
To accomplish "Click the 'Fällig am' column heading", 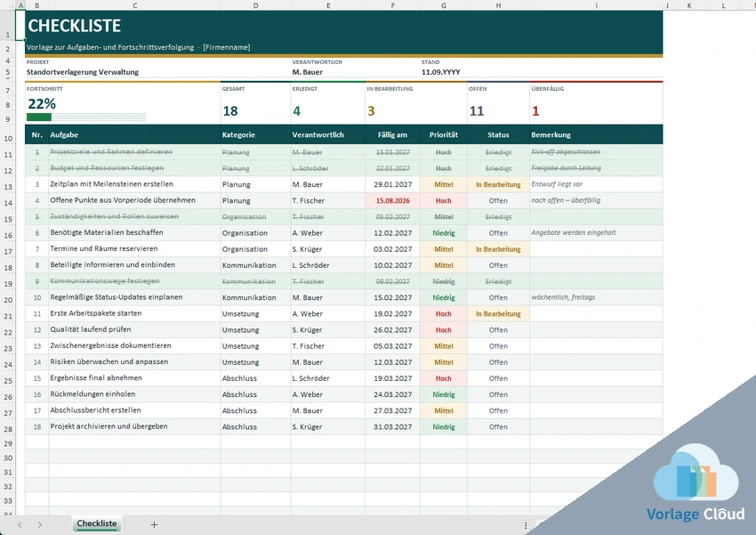I will [x=392, y=134].
